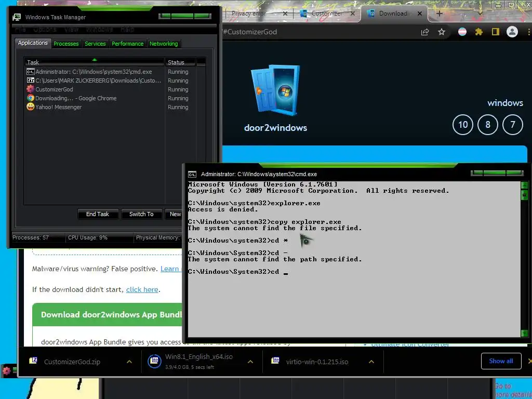Click cmd window scrollbar thumb
The width and height of the screenshot is (532, 399).
point(525,195)
